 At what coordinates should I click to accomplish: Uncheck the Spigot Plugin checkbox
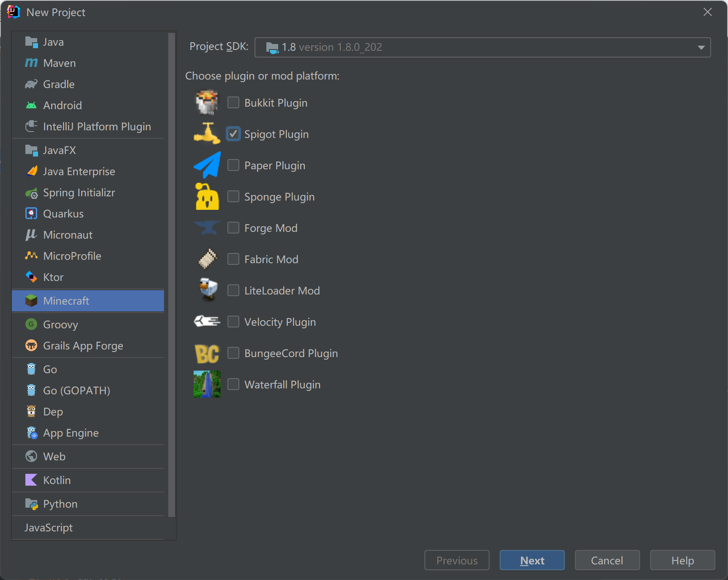tap(233, 134)
